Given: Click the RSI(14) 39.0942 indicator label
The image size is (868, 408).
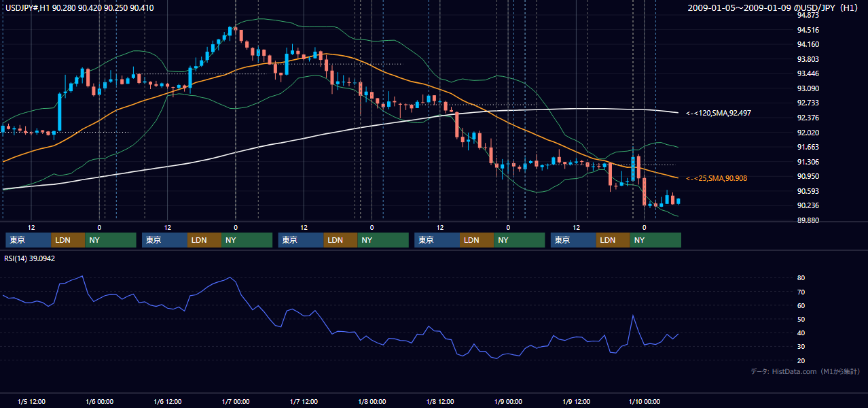Looking at the screenshot, I should coord(29,258).
